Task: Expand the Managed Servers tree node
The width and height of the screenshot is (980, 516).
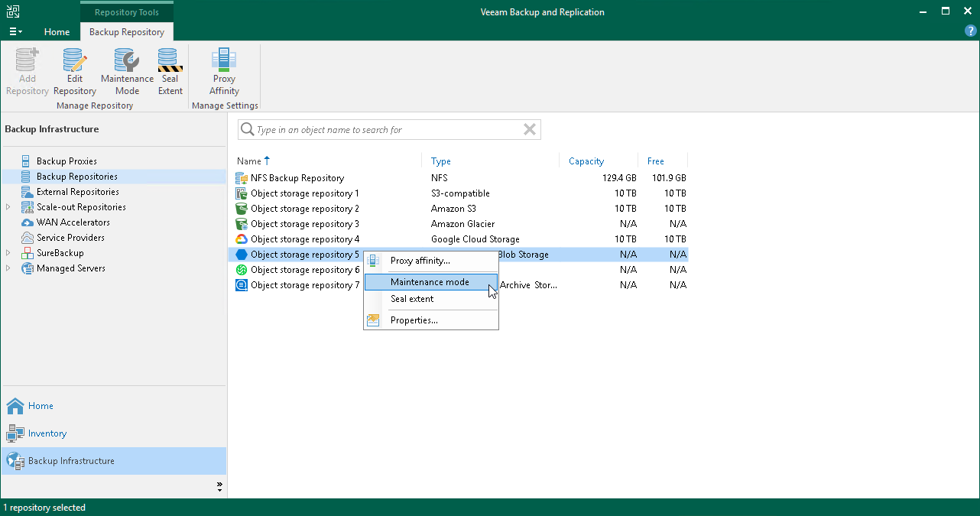Action: [x=8, y=268]
